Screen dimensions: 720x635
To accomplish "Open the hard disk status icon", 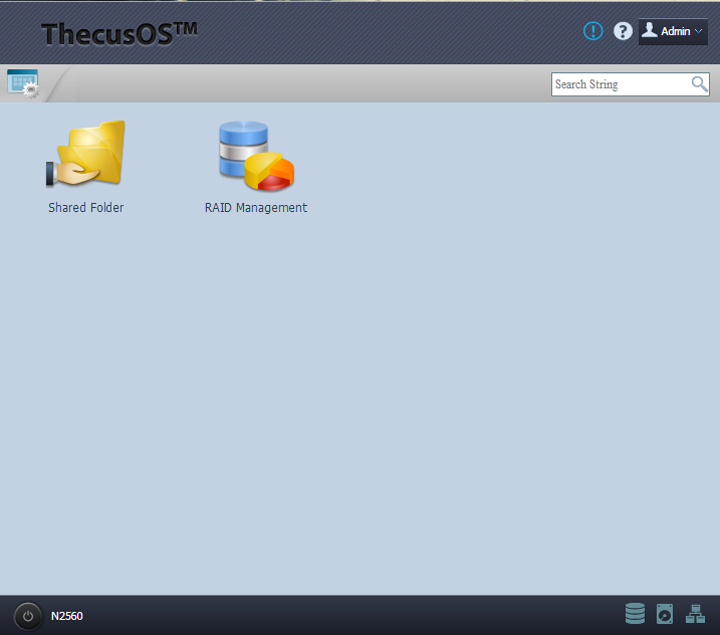I will [665, 614].
